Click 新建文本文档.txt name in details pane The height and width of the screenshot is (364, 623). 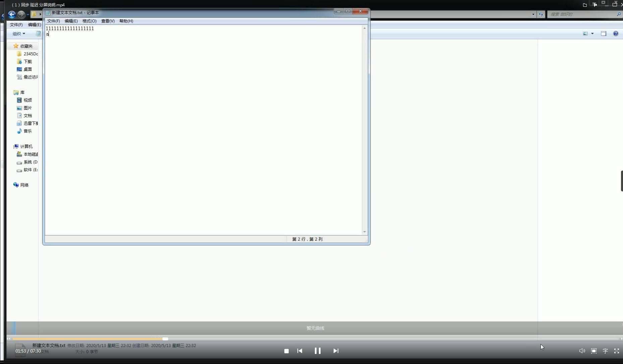click(x=49, y=345)
